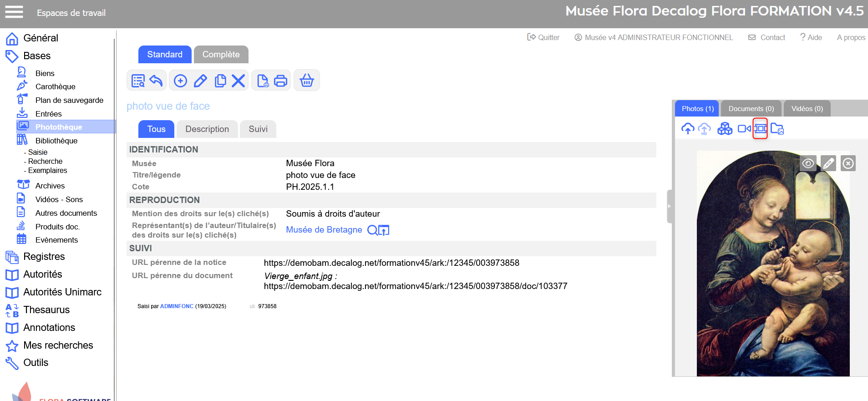Expand the Outils section

36,363
